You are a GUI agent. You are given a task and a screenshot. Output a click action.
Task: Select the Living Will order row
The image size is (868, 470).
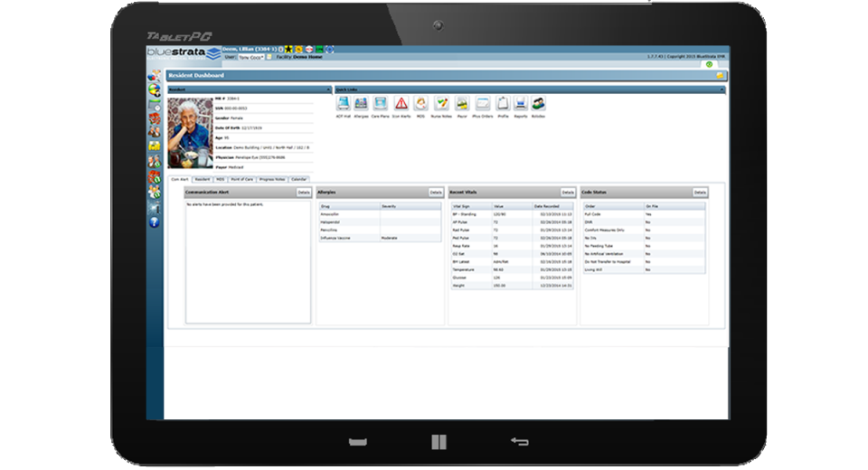645,269
